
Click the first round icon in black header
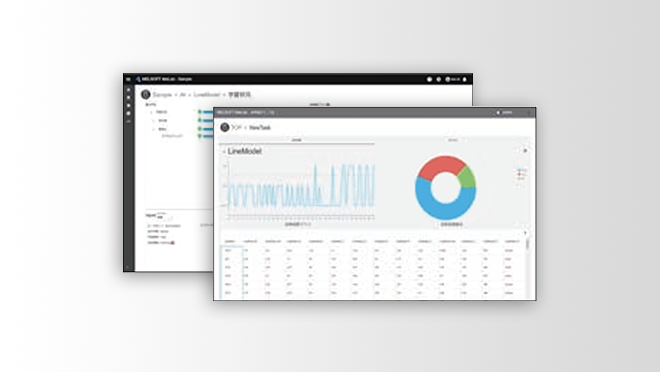(x=429, y=79)
